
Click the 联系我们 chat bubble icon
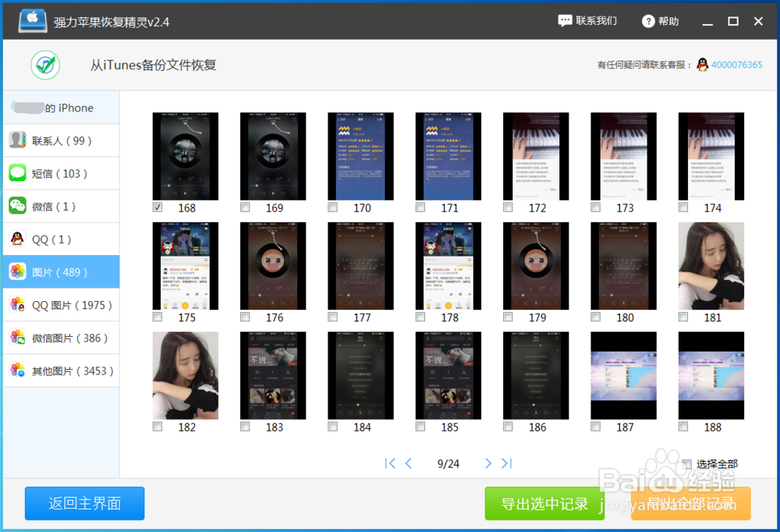(564, 20)
